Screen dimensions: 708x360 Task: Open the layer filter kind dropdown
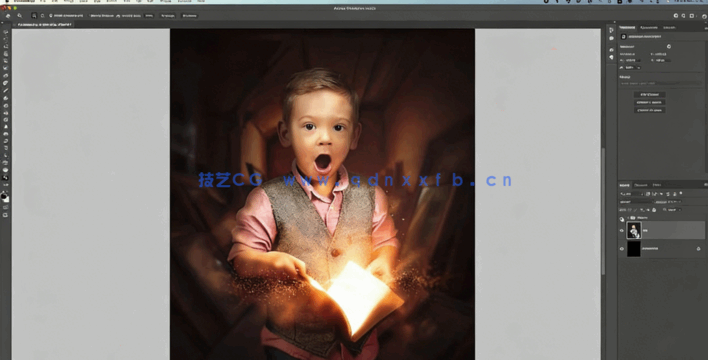tap(631, 194)
